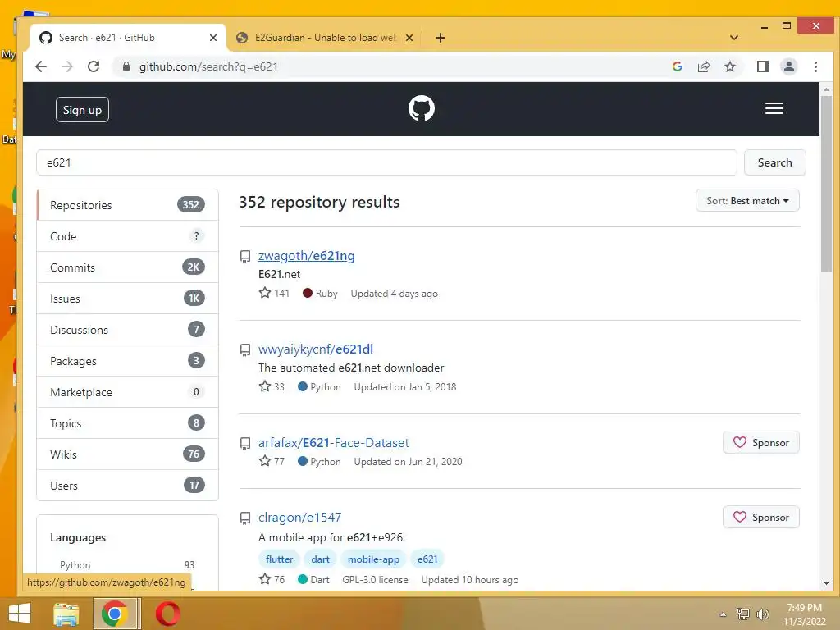This screenshot has width=840, height=630.
Task: Click Chrome taskbar icon
Action: [115, 614]
